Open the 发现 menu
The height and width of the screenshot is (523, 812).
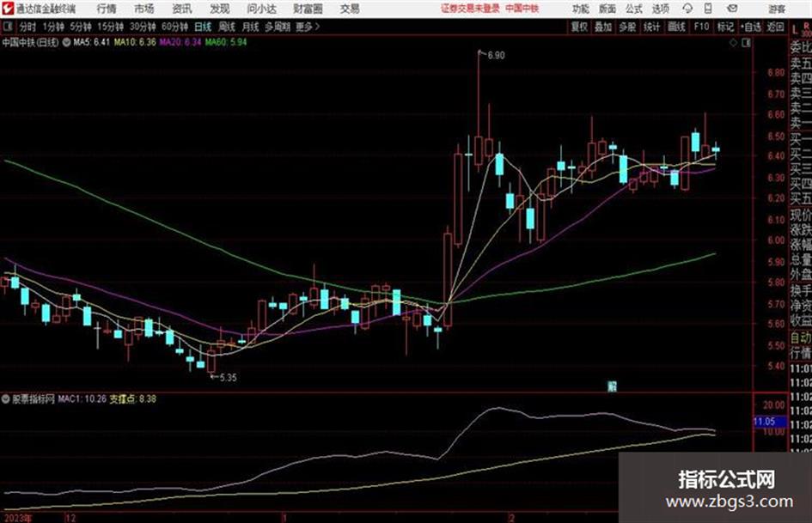click(x=220, y=9)
